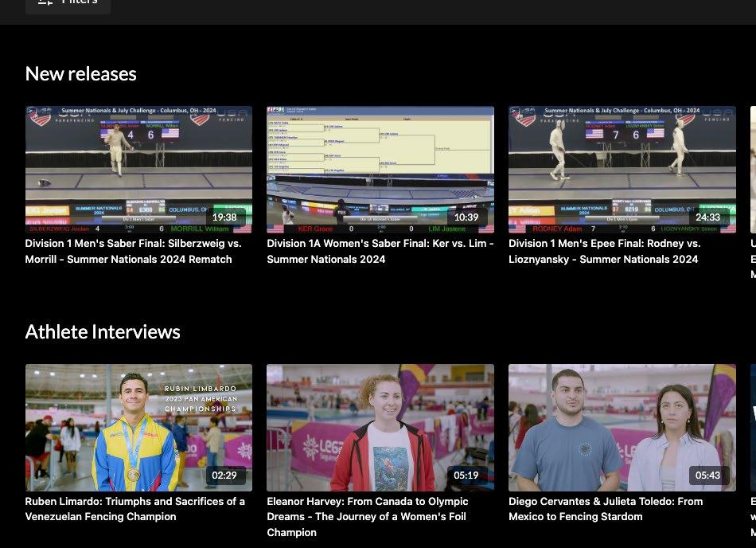Viewport: 756px width, 548px height.
Task: Click title 'Division 1 Men's Saber Final: Silberzweig vs. Morrill'
Action: coord(134,252)
